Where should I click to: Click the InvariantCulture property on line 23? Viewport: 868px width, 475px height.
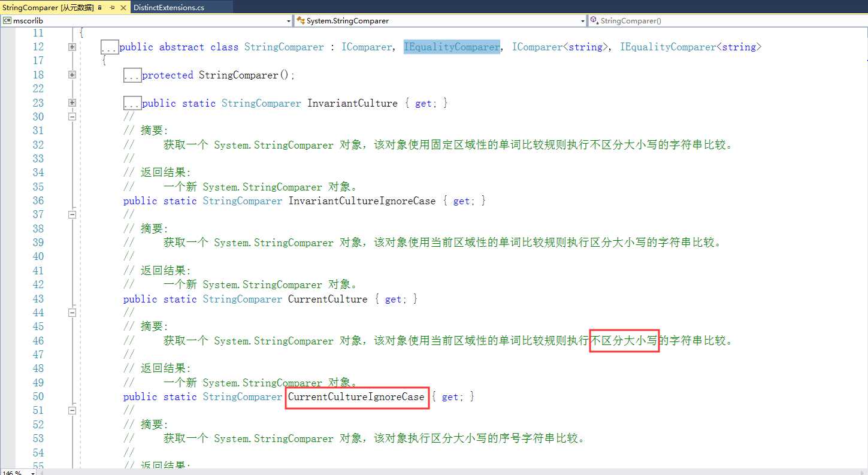click(352, 103)
